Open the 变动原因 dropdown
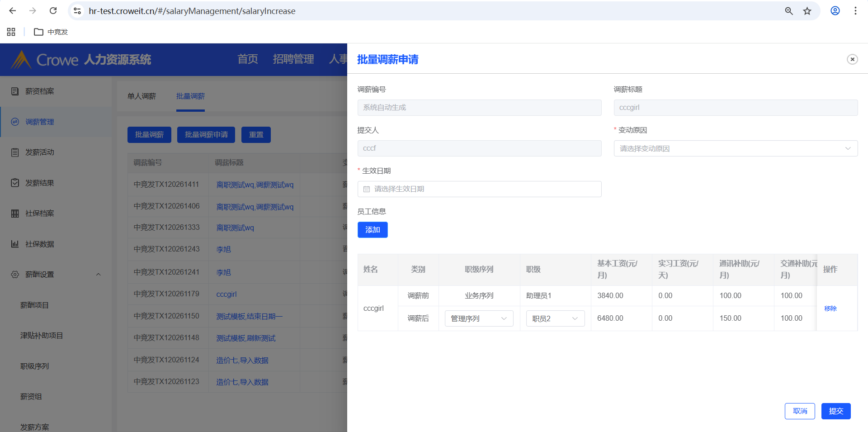Viewport: 868px width, 432px height. click(x=735, y=148)
